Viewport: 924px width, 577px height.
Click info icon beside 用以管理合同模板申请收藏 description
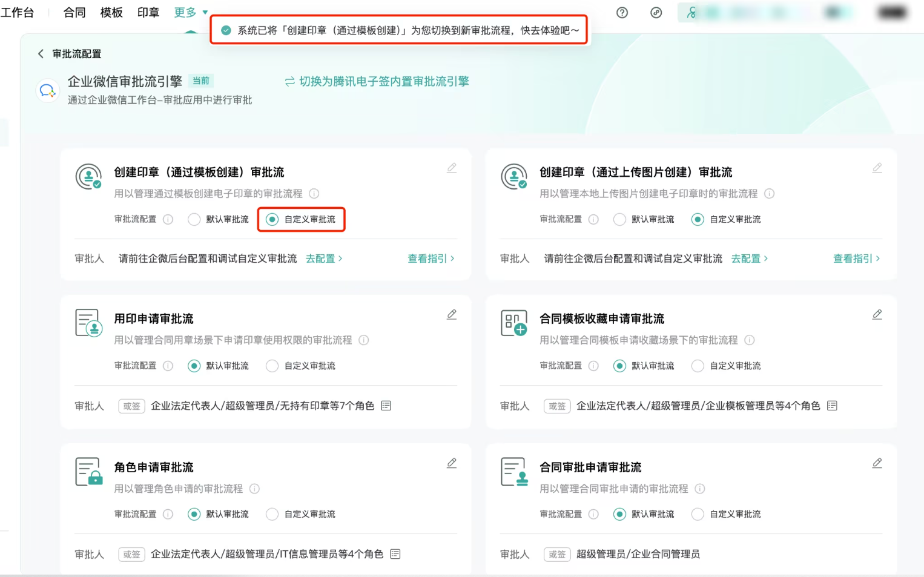[749, 340]
